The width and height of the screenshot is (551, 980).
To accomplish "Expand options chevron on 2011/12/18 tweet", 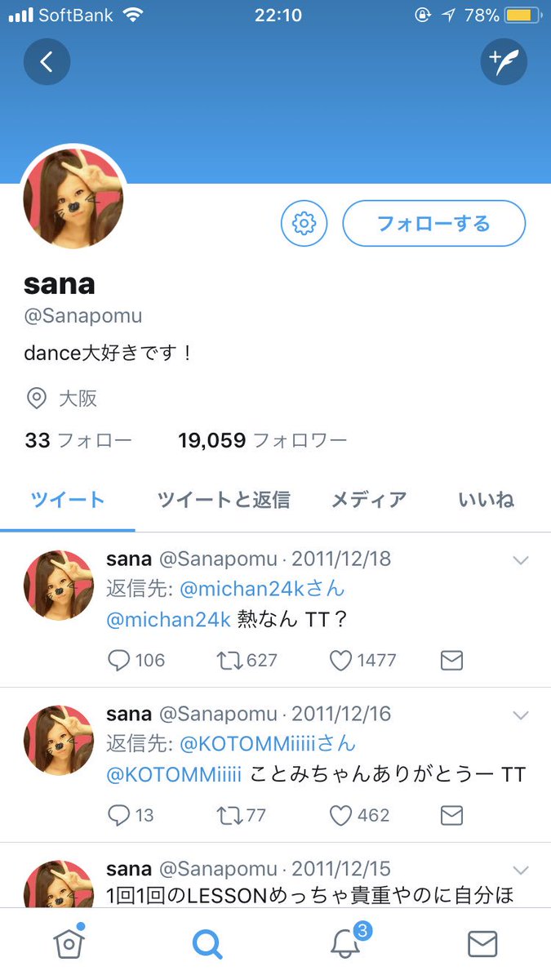I will coord(520,560).
